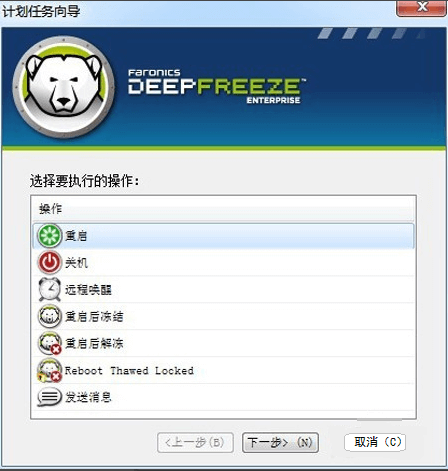Click the Deep Freeze polar bear logo
448x471 pixels.
[x=64, y=87]
